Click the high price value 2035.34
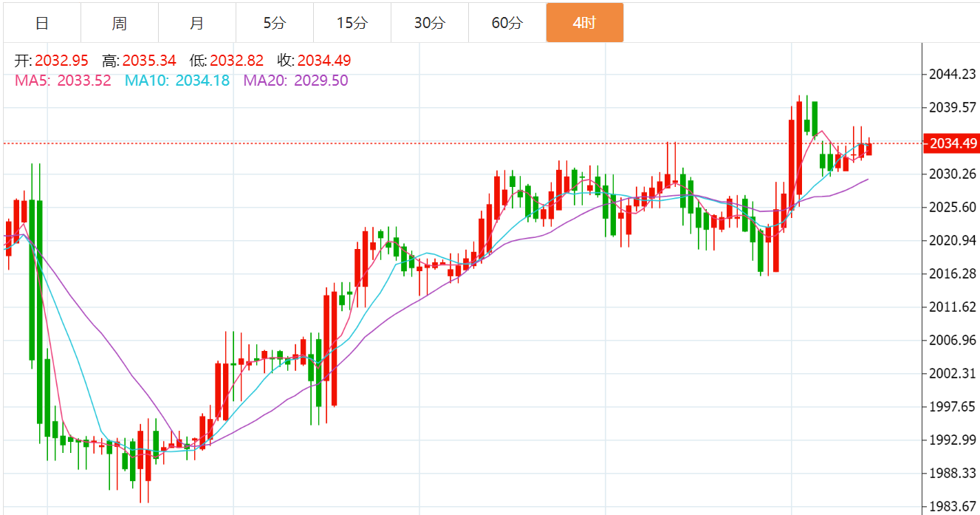Screen dimensions: 980x515 (149, 61)
